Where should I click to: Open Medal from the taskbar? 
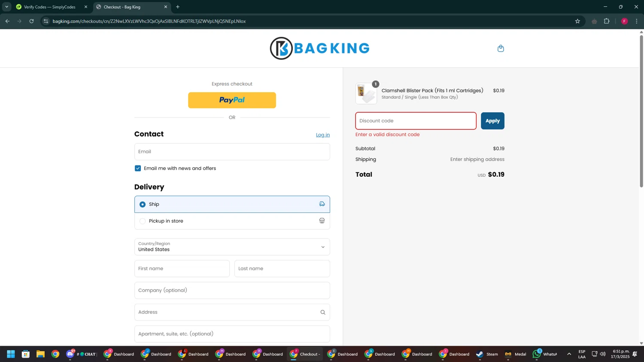[516, 354]
